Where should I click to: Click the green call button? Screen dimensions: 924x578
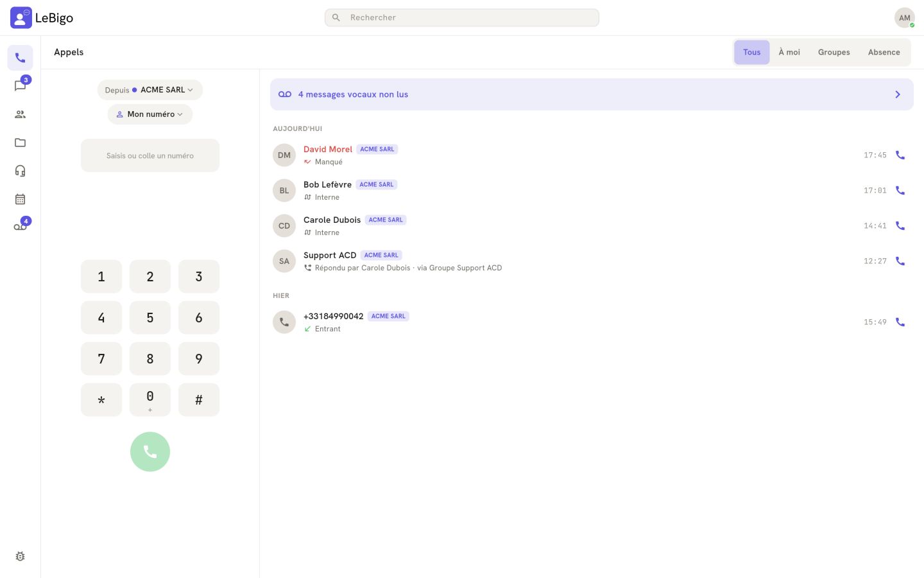pyautogui.click(x=150, y=452)
